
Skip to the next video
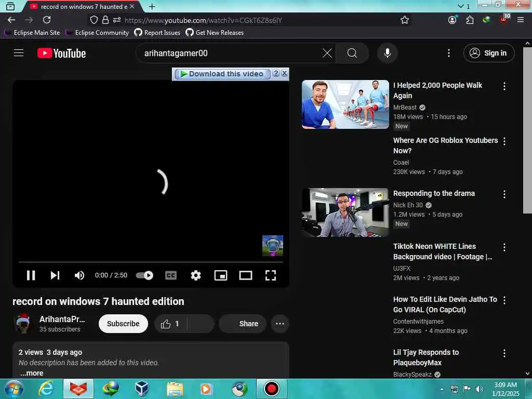pos(55,275)
